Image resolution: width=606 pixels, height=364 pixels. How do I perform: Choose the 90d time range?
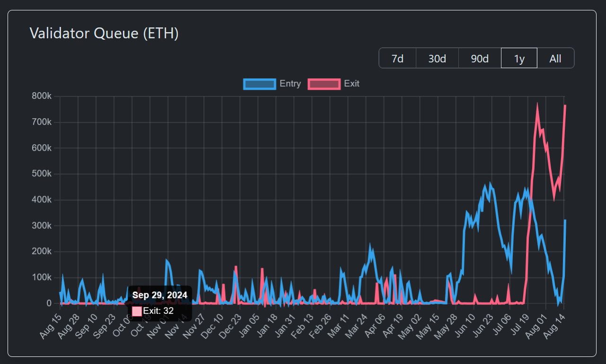(480, 58)
